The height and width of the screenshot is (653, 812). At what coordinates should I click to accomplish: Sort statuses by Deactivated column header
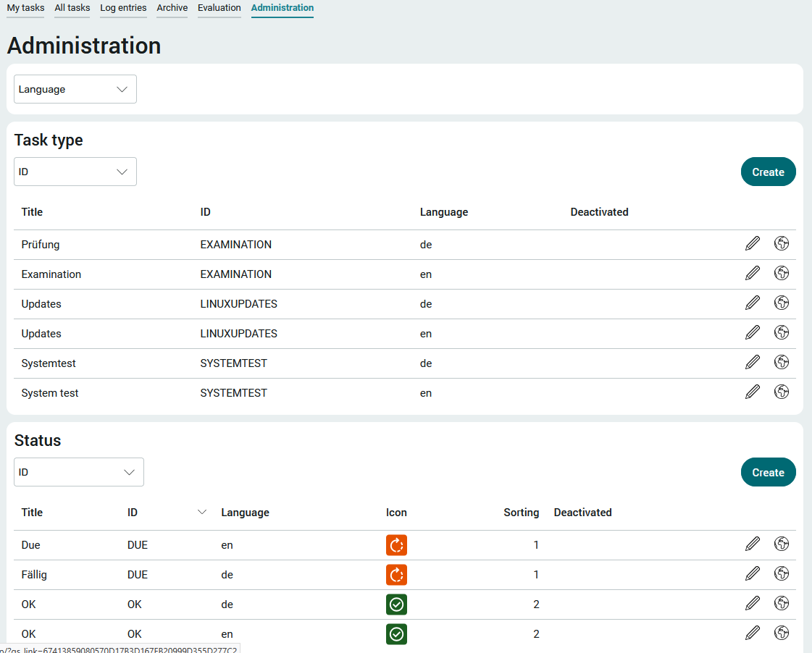582,513
